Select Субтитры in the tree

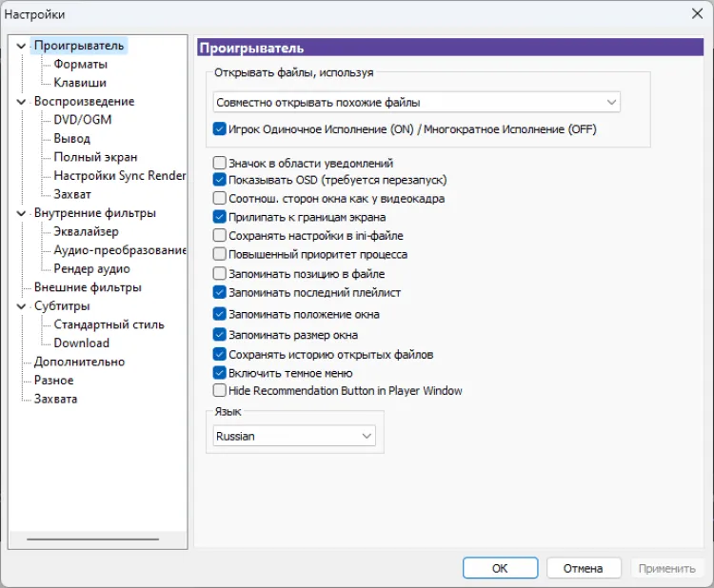(62, 306)
